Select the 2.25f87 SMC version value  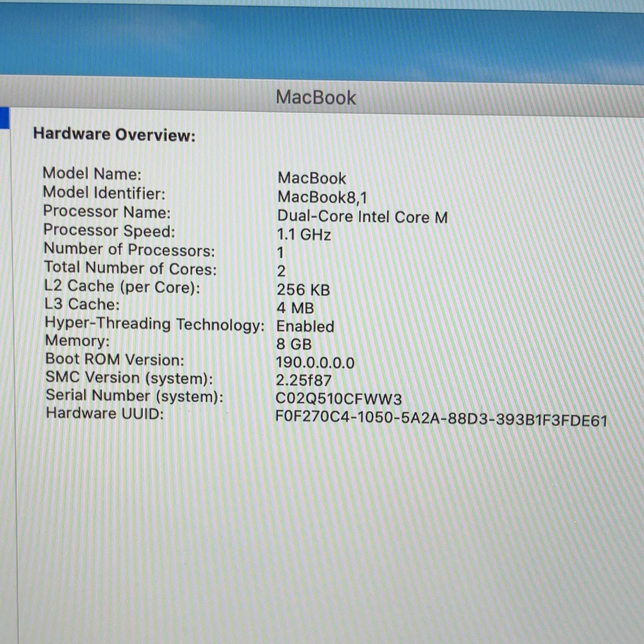[304, 380]
